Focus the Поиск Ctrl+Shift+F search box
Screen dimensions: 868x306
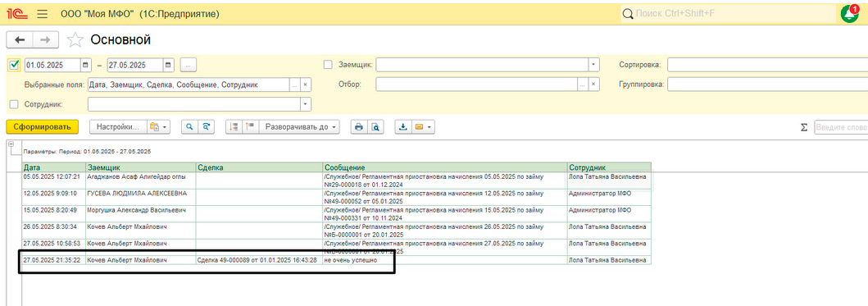click(729, 13)
